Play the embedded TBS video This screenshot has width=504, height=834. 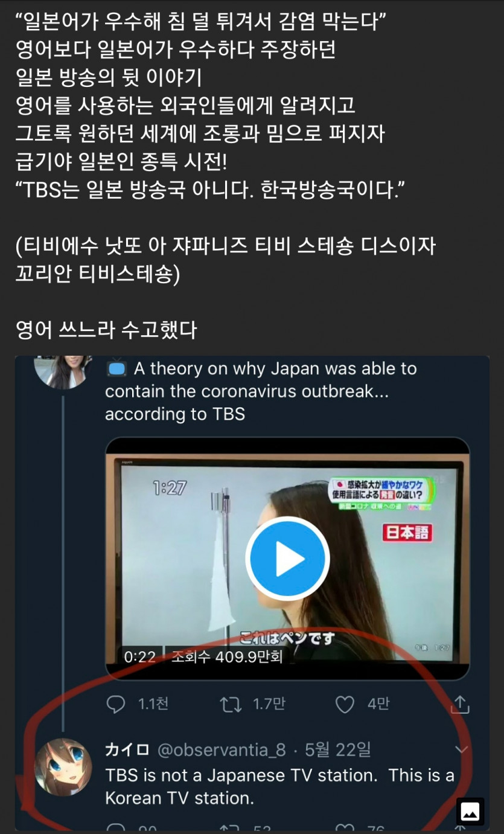click(x=287, y=559)
